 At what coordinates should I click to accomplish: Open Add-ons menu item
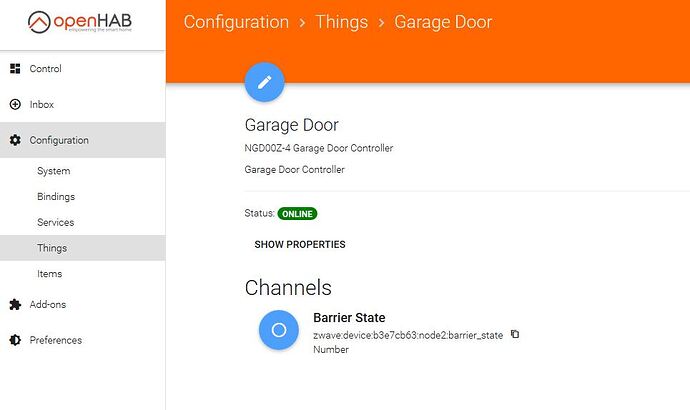click(x=83, y=304)
